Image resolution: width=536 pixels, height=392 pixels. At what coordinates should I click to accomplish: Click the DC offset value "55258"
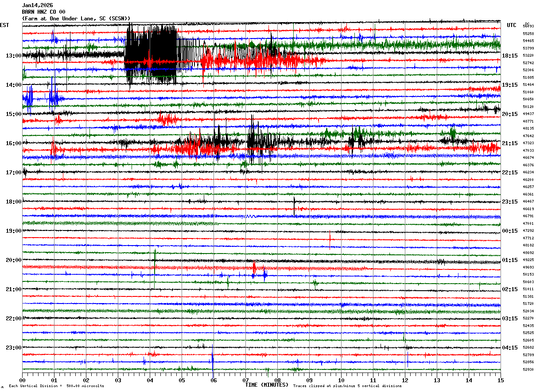click(x=528, y=34)
